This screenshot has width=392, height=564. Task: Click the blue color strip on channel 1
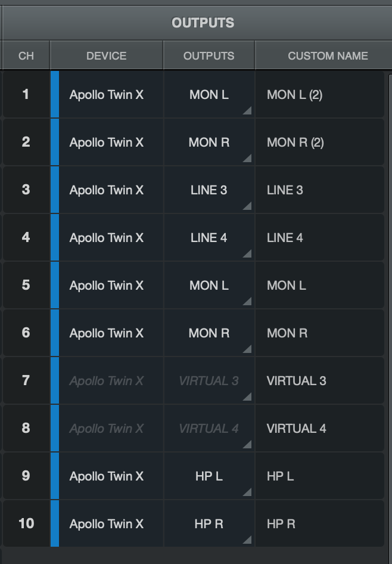tap(55, 94)
